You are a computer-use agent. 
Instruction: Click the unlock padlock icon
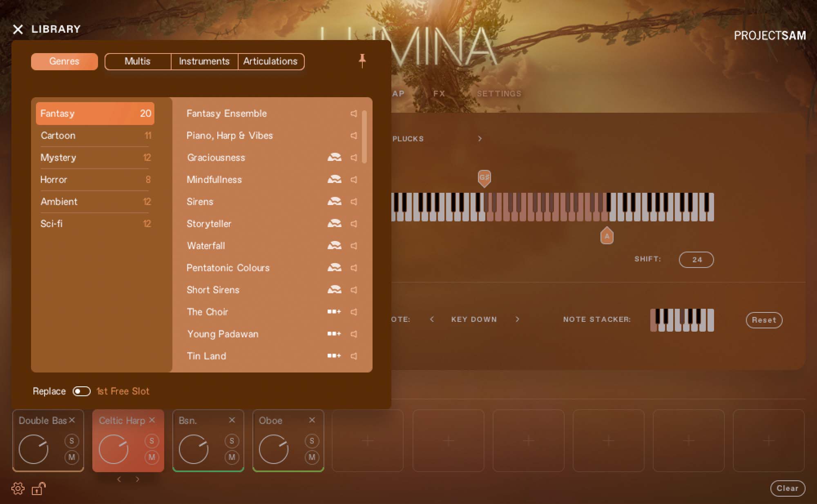pyautogui.click(x=38, y=488)
